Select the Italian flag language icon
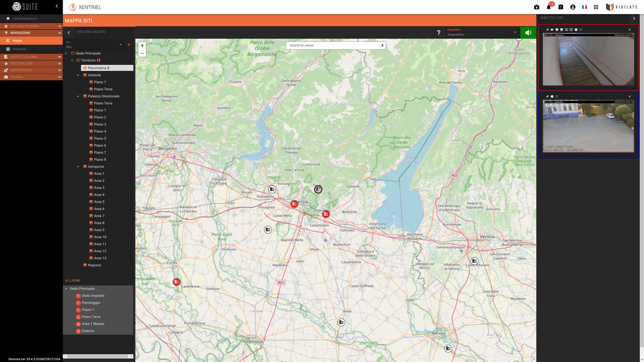Image resolution: width=644 pixels, height=362 pixels. click(585, 7)
